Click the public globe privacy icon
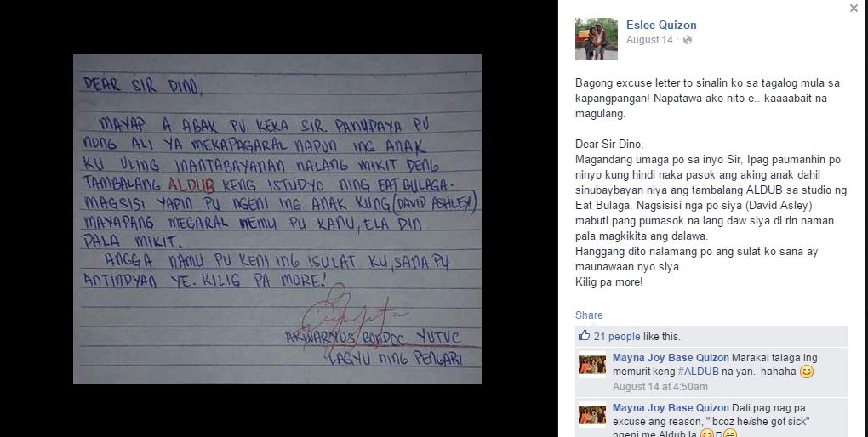 (688, 40)
